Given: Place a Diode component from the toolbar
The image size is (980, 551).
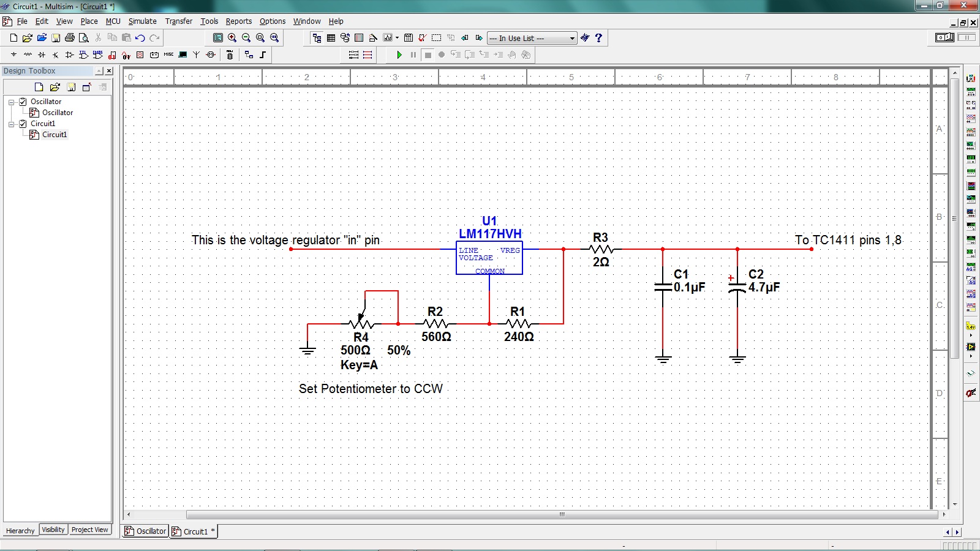Looking at the screenshot, I should point(42,54).
